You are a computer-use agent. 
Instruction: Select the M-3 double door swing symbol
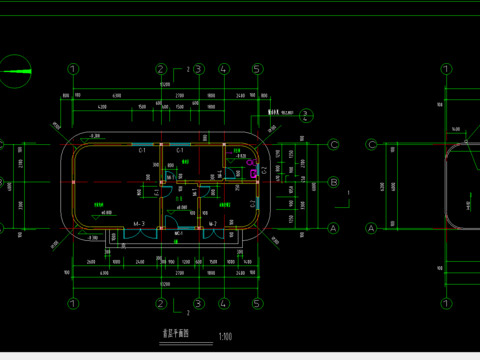pos(140,233)
